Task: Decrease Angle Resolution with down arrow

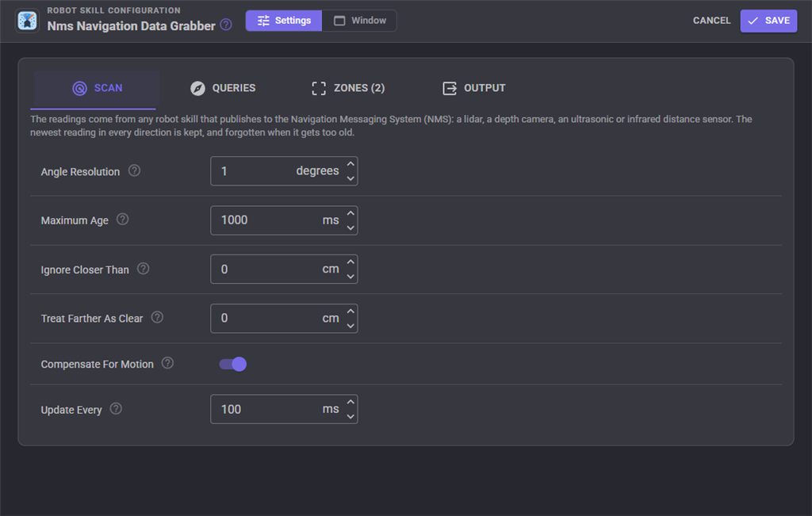Action: 350,178
